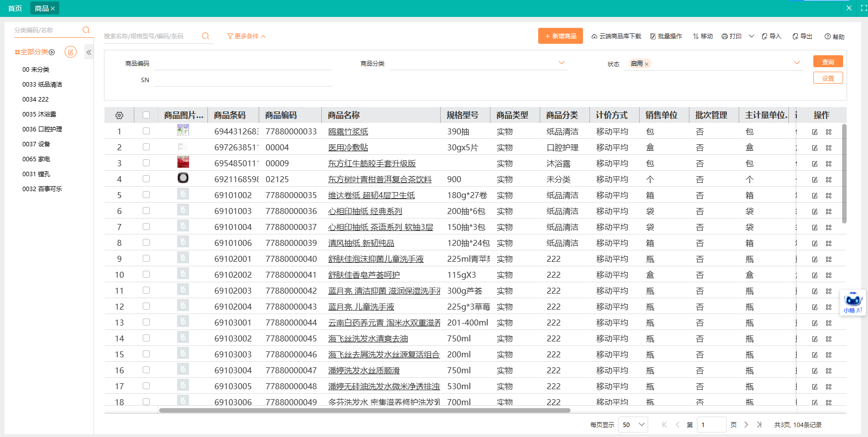Click the product search magnifier icon
Screen dimensions: 868x437
205,36
